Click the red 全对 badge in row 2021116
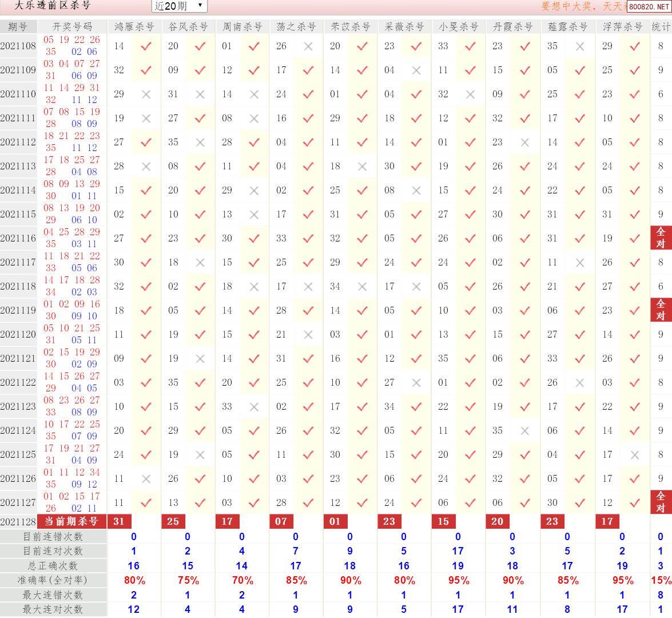The height and width of the screenshot is (618, 672). (x=661, y=237)
